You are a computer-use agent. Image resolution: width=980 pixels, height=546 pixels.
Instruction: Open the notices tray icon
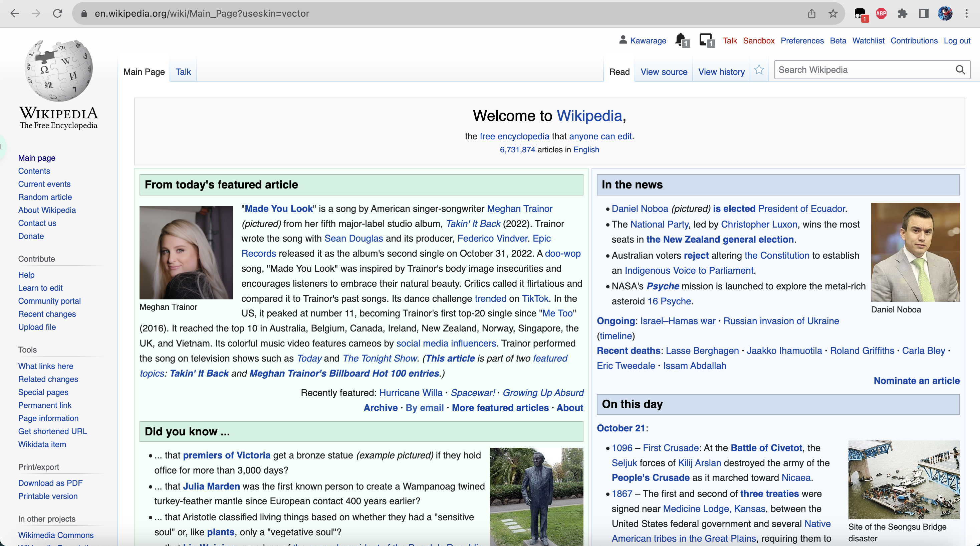(706, 40)
